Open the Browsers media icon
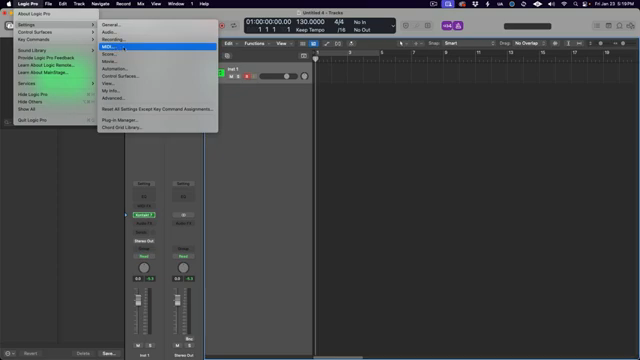Screen dimensions: 640x360 tap(631, 26)
